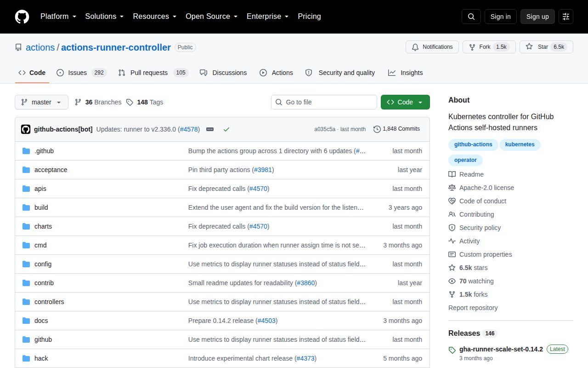This screenshot has height=368, width=588.
Task: Click the apis folder icon
Action: pyautogui.click(x=26, y=189)
